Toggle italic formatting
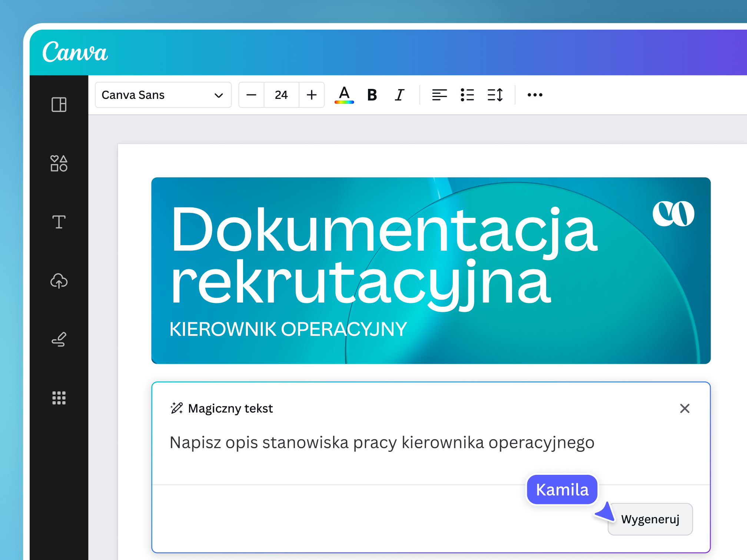This screenshot has width=747, height=560. pyautogui.click(x=399, y=95)
